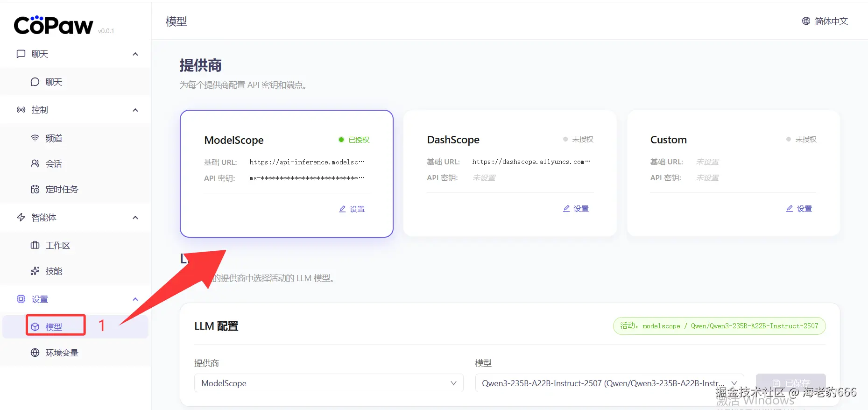The width and height of the screenshot is (868, 410).
Task: Click the language globe icon at top right
Action: tap(806, 21)
